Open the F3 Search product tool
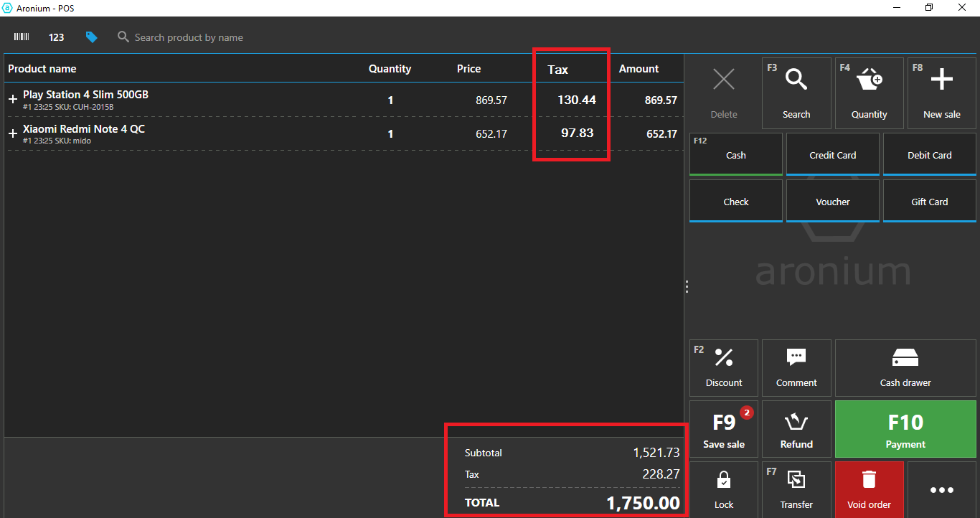Image resolution: width=980 pixels, height=518 pixels. point(796,93)
